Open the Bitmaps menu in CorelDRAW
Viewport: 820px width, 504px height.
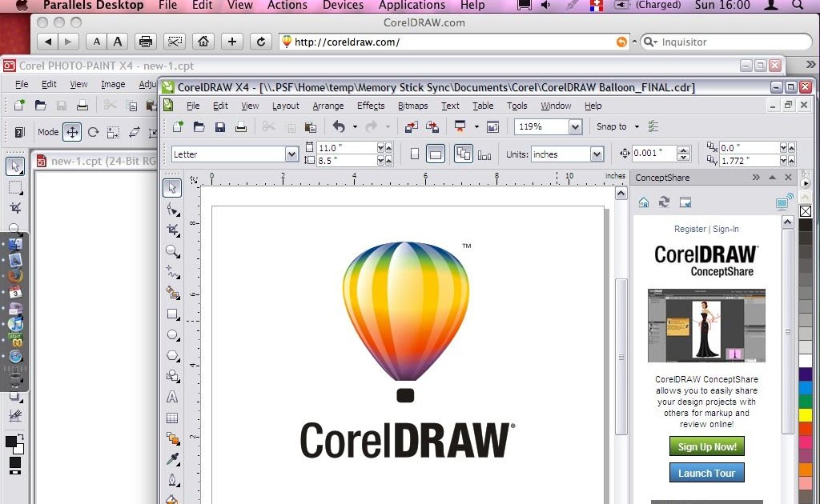(x=412, y=106)
